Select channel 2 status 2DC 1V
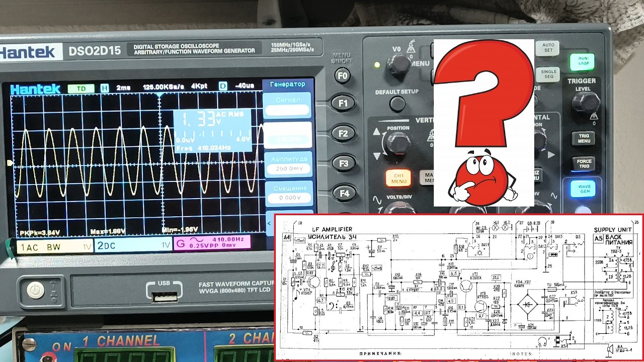The image size is (644, 362). (133, 246)
